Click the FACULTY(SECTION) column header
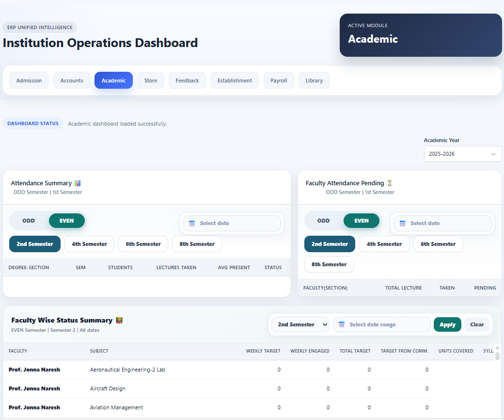Image resolution: width=504 pixels, height=420 pixels. (325, 288)
